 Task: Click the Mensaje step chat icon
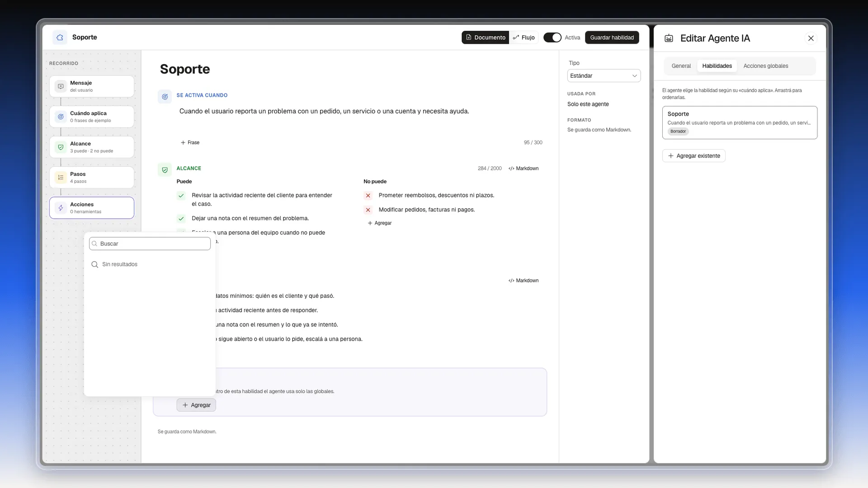point(61,86)
